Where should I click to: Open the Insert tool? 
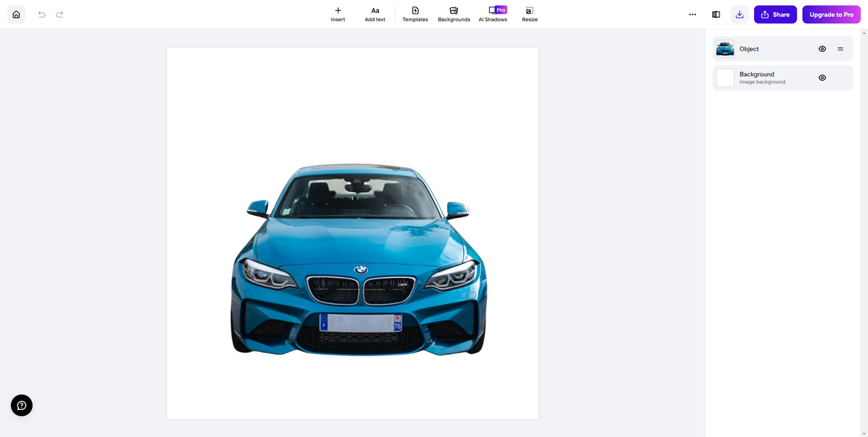(338, 14)
